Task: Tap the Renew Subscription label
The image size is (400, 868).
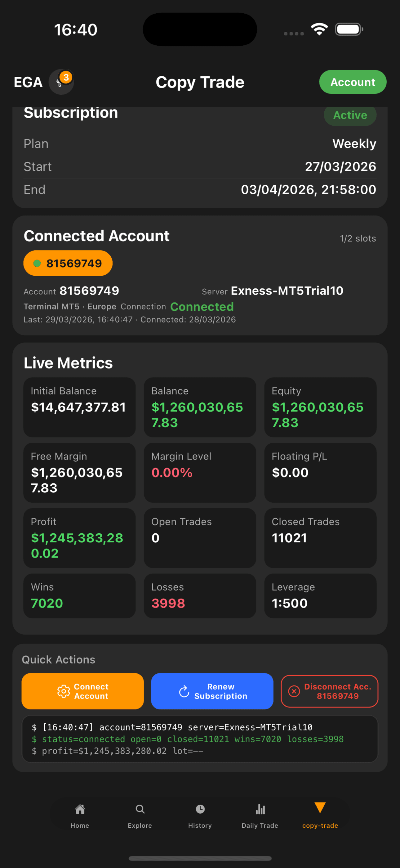Action: pos(220,691)
